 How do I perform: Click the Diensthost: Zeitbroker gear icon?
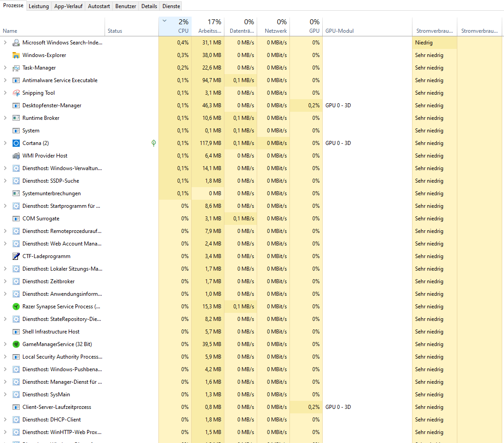tap(16, 281)
